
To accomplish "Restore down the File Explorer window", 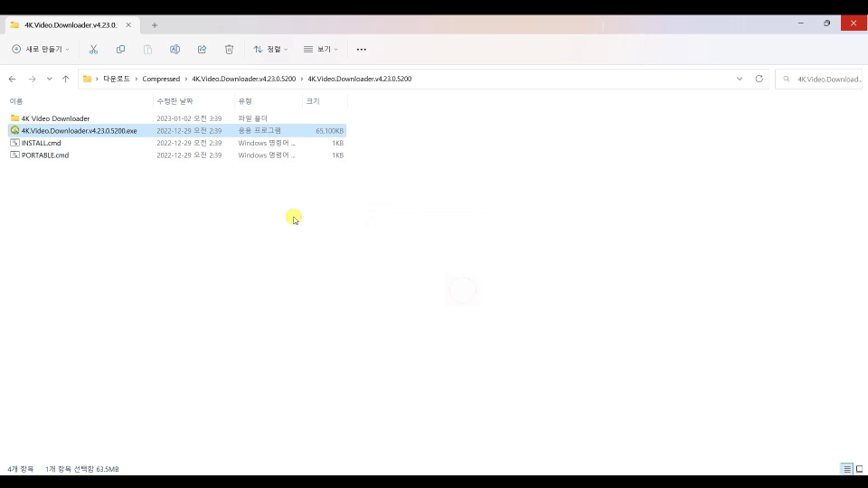I will tap(827, 23).
